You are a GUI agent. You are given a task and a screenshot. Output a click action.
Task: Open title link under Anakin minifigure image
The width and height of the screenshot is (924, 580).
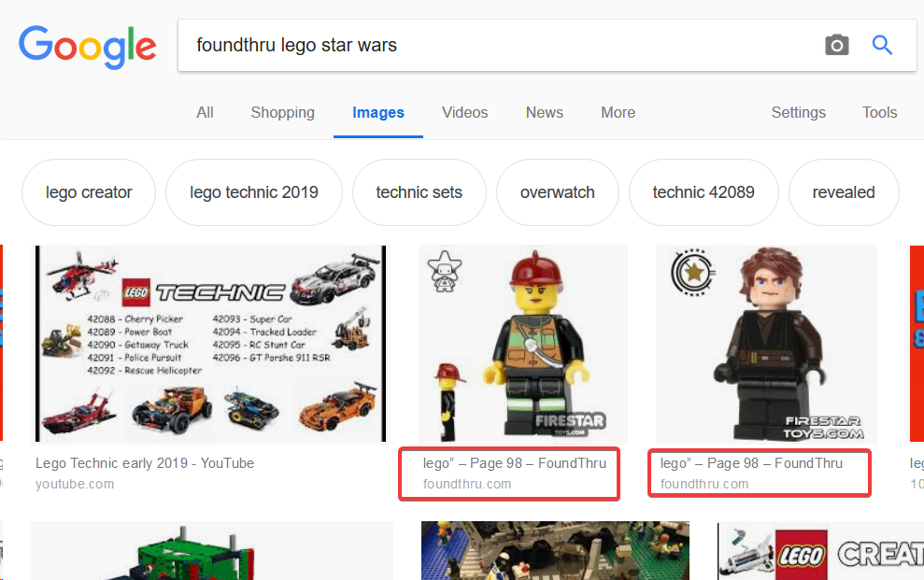751,463
